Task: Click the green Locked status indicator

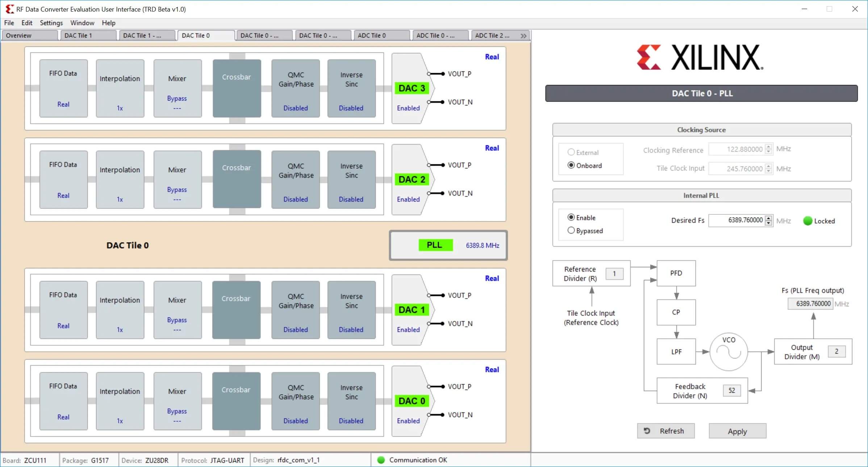Action: 808,221
